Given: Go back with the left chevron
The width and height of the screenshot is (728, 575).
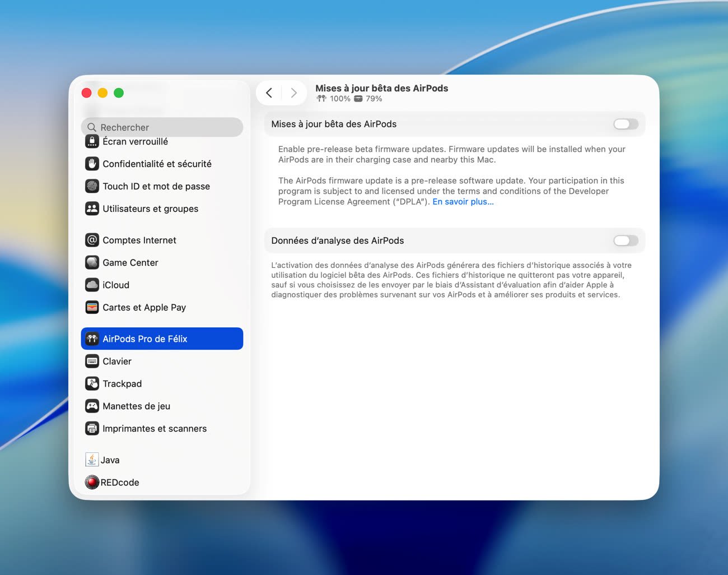Looking at the screenshot, I should (269, 93).
